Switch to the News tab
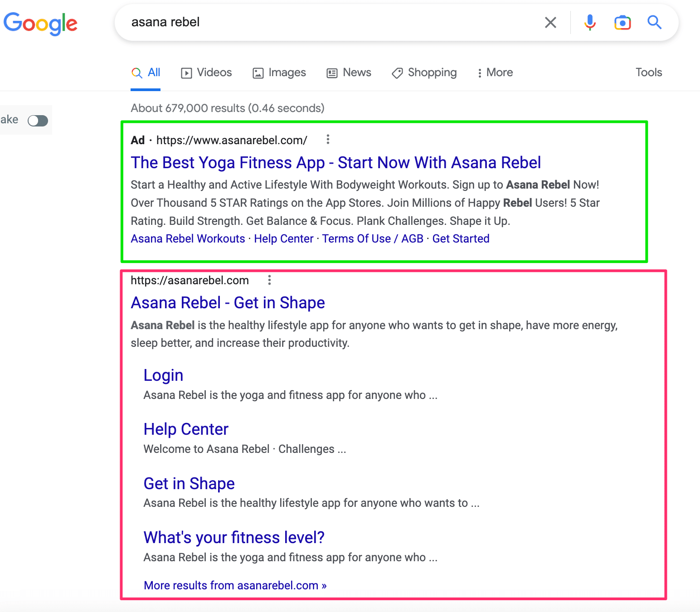Screen dimensions: 700x612 (349, 73)
